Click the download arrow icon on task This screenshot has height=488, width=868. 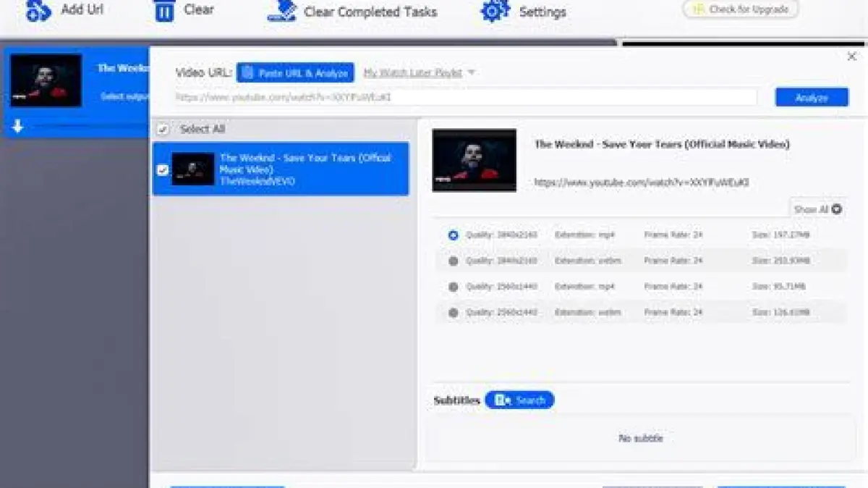click(x=18, y=127)
